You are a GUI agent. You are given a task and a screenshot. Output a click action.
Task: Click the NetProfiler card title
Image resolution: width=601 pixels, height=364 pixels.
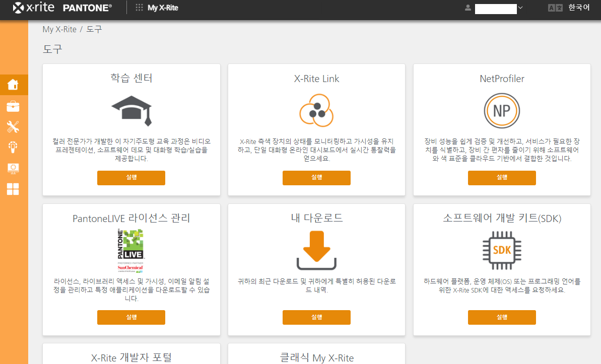[502, 79]
